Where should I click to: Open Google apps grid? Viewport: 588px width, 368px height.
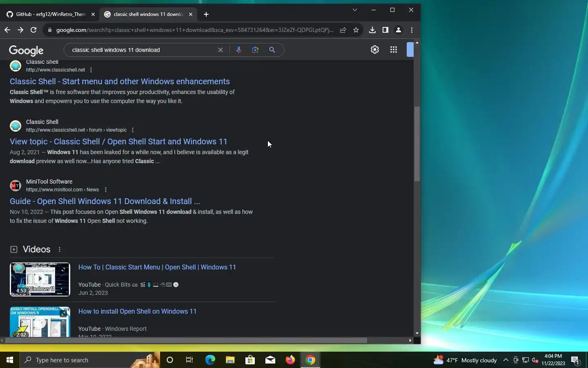394,49
